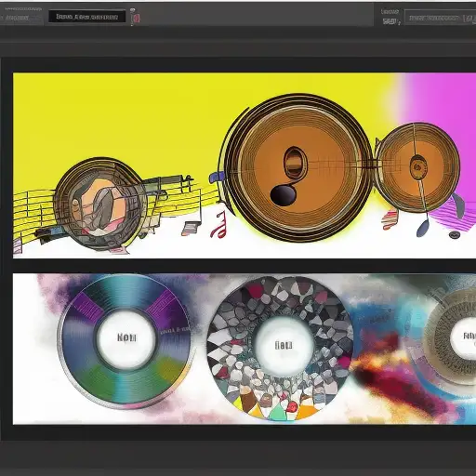Click the label left of the top-right field
The height and width of the screenshot is (476, 476).
coord(390,17)
